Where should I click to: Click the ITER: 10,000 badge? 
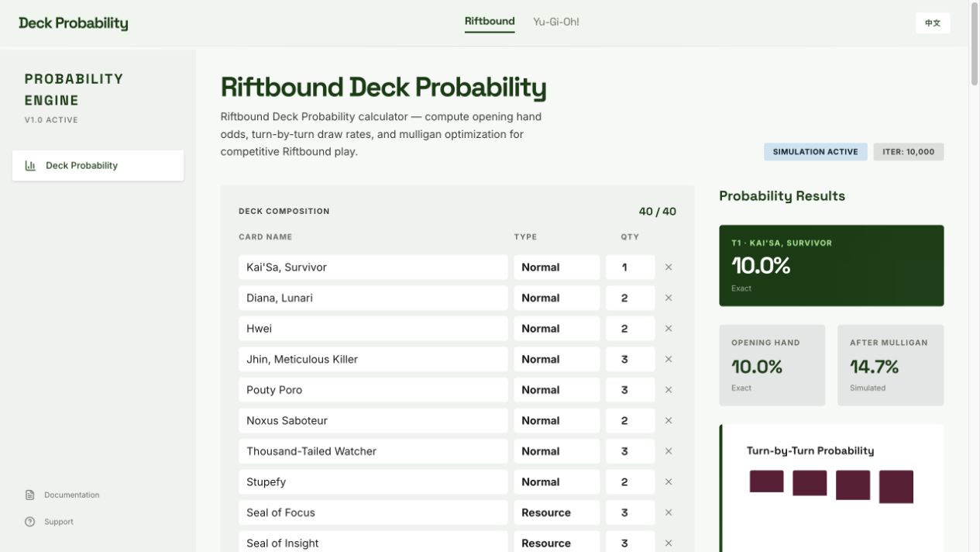pyautogui.click(x=908, y=152)
